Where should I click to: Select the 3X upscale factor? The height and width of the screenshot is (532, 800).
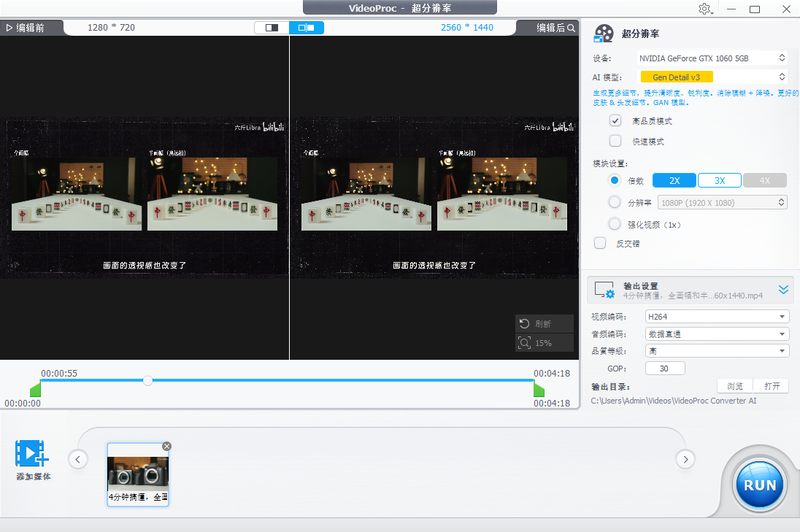coord(720,180)
